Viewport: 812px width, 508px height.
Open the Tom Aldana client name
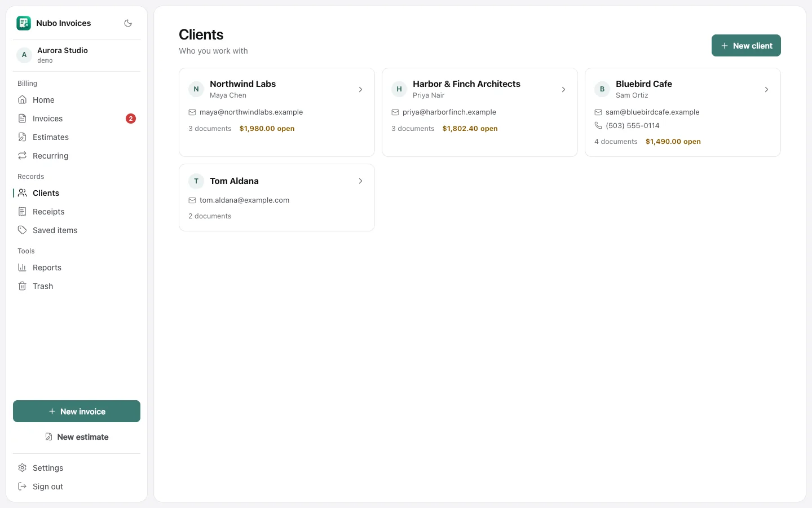[234, 181]
